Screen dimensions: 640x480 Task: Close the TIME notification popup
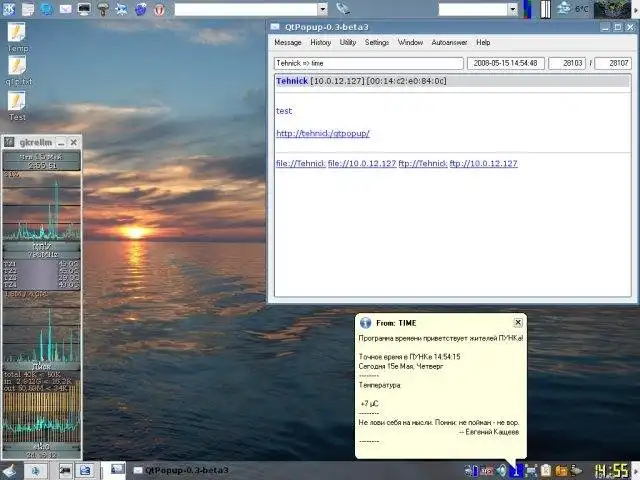pos(517,323)
